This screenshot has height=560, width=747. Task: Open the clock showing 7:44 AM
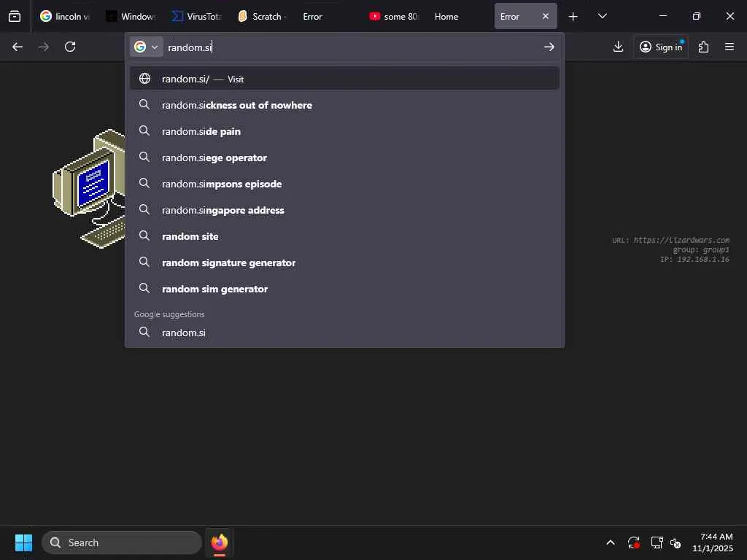pos(713,542)
